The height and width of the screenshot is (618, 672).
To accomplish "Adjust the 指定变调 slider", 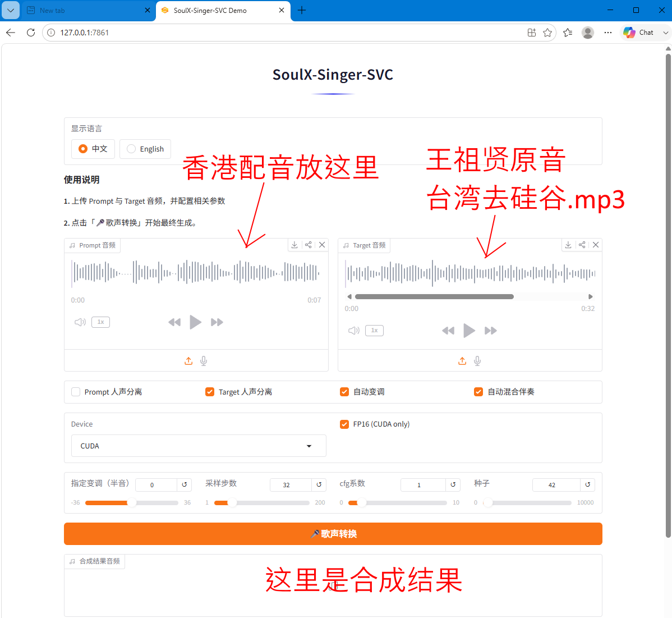I will (x=132, y=502).
